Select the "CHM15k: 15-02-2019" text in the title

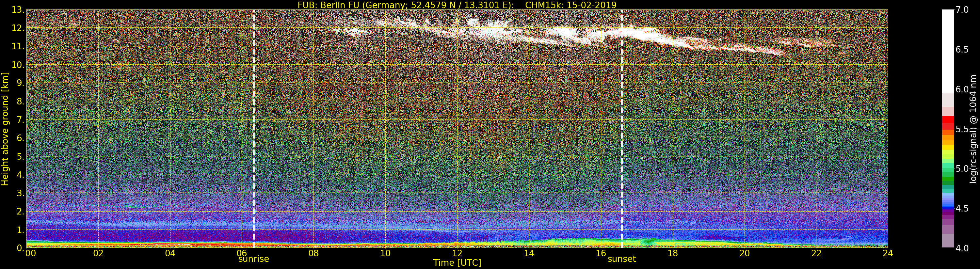(570, 5)
